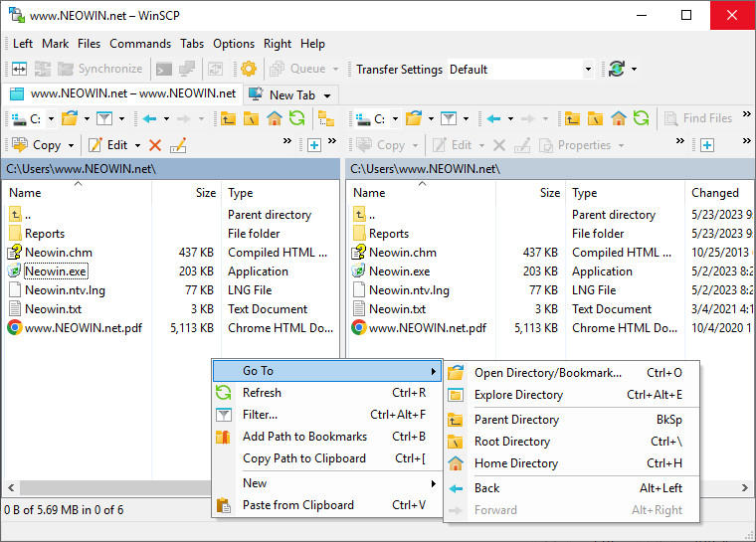Image resolution: width=756 pixels, height=542 pixels.
Task: Expand the New Tab dropdown arrow
Action: point(325,94)
